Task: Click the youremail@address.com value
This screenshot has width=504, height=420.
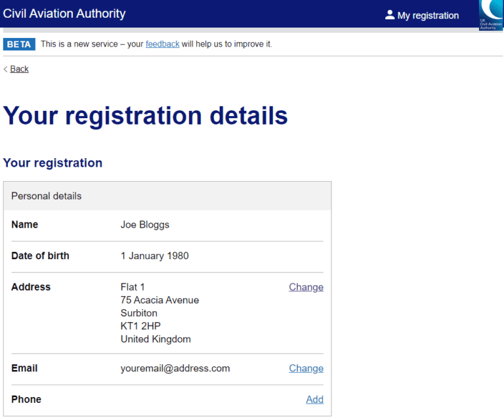Action: point(175,368)
